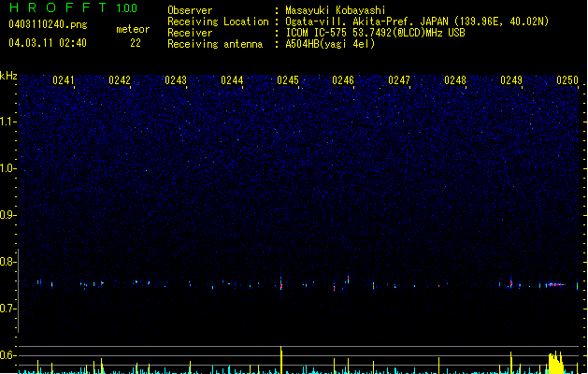
Task: Click the 0.9 kHz axis label
Action: (x=7, y=215)
